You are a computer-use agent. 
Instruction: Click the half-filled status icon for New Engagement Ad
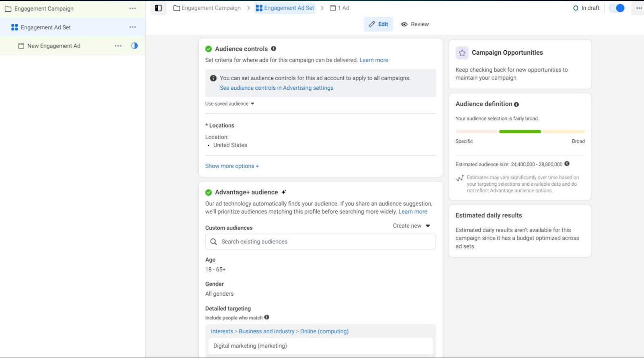(134, 46)
